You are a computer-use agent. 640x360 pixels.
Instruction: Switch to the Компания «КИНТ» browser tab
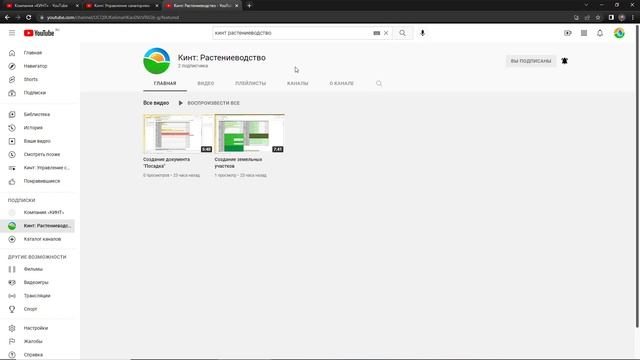(41, 6)
